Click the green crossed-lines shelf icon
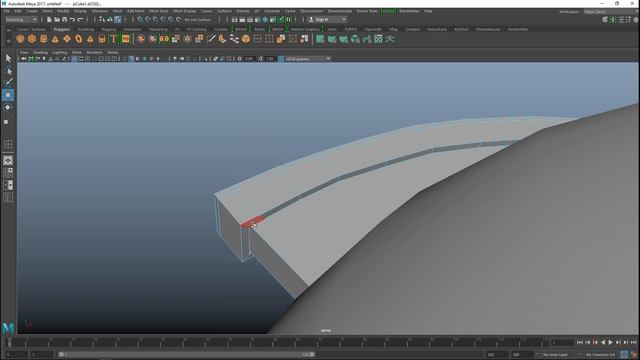The image size is (640, 360). 390,39
